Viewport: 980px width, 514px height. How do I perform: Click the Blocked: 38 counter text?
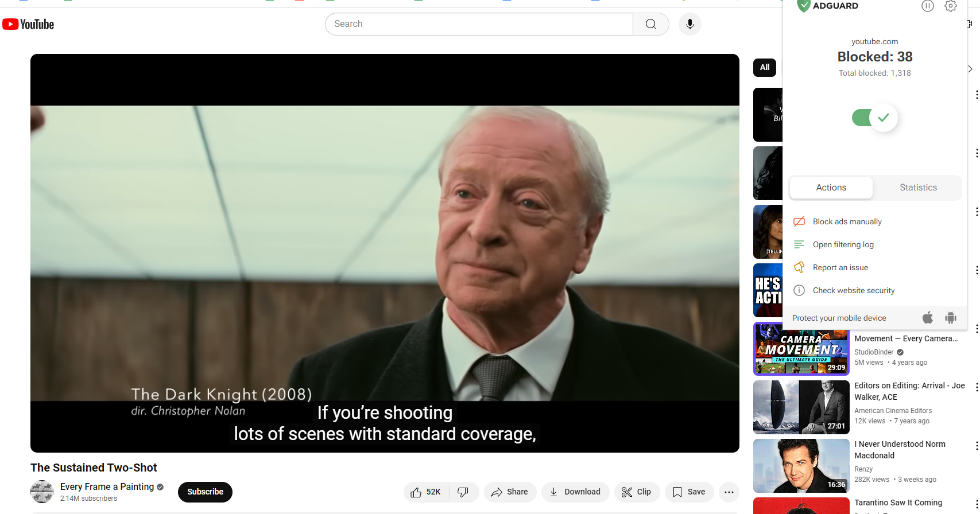[875, 57]
